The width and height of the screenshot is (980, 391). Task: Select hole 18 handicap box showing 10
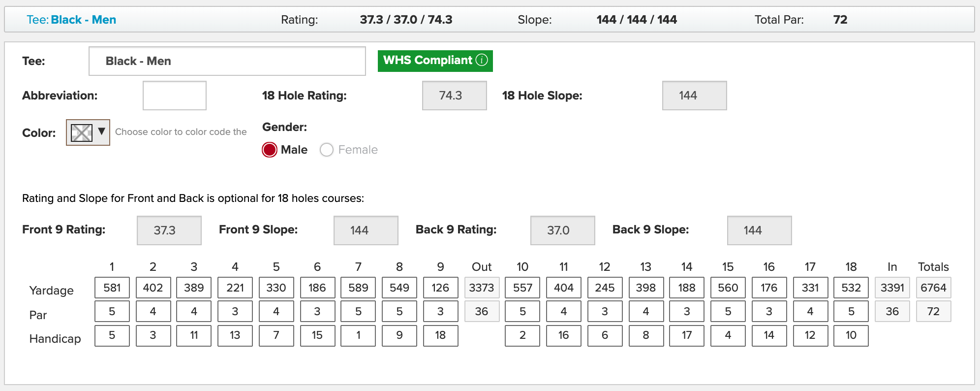click(851, 335)
